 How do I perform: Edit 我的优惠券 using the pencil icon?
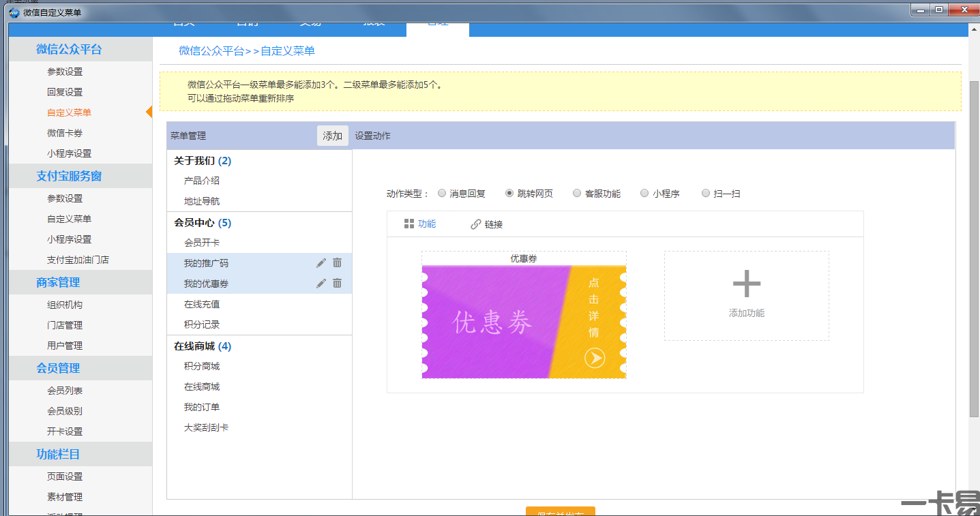(321, 284)
